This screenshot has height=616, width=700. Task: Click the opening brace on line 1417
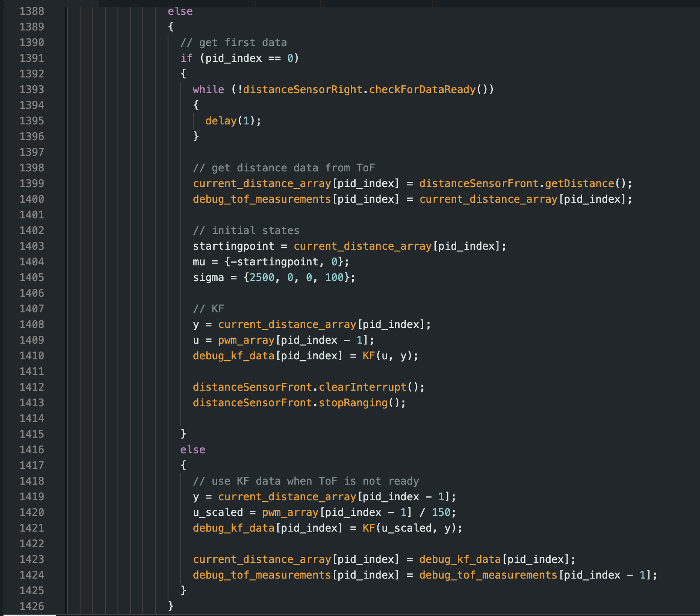pyautogui.click(x=183, y=465)
